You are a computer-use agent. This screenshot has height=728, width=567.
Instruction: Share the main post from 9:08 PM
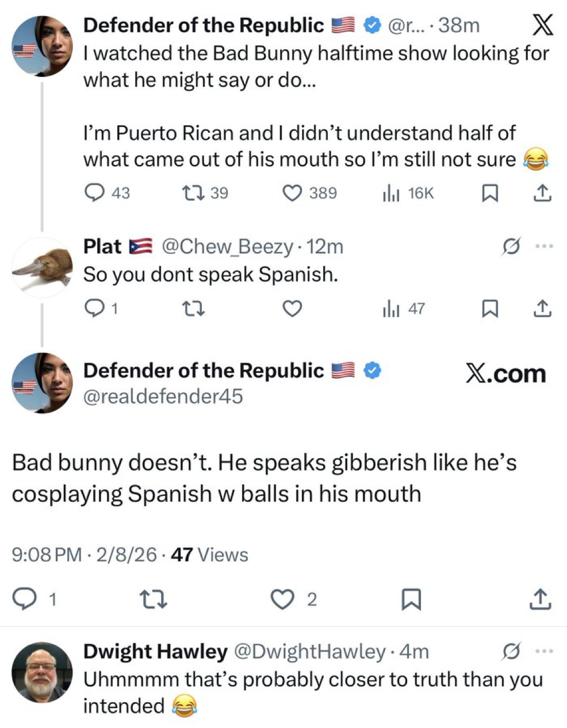click(x=540, y=600)
